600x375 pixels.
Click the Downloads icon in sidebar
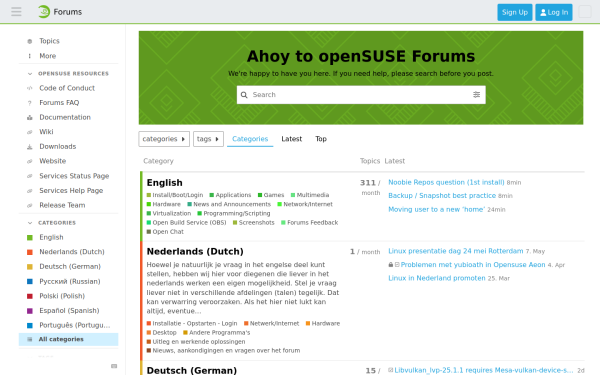tap(30, 147)
